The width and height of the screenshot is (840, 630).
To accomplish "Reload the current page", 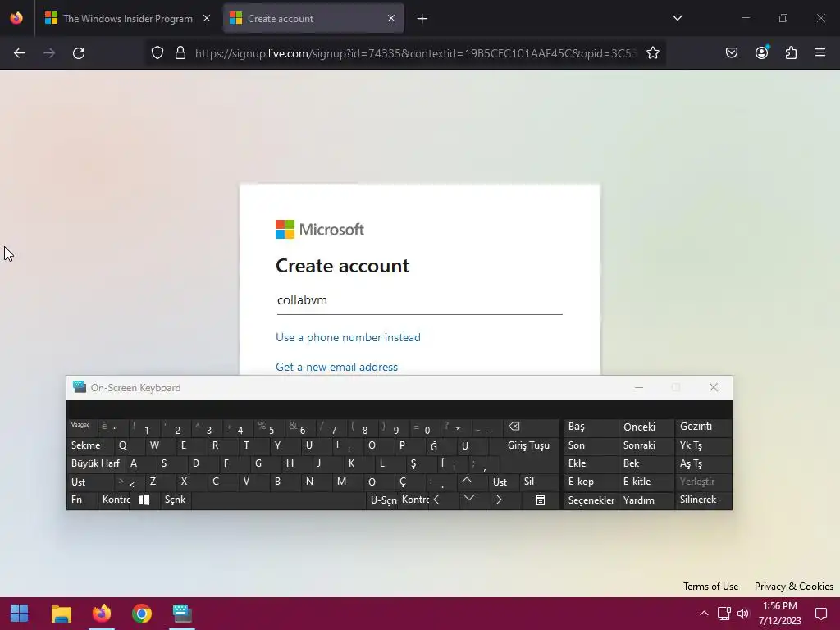I will coord(79,53).
